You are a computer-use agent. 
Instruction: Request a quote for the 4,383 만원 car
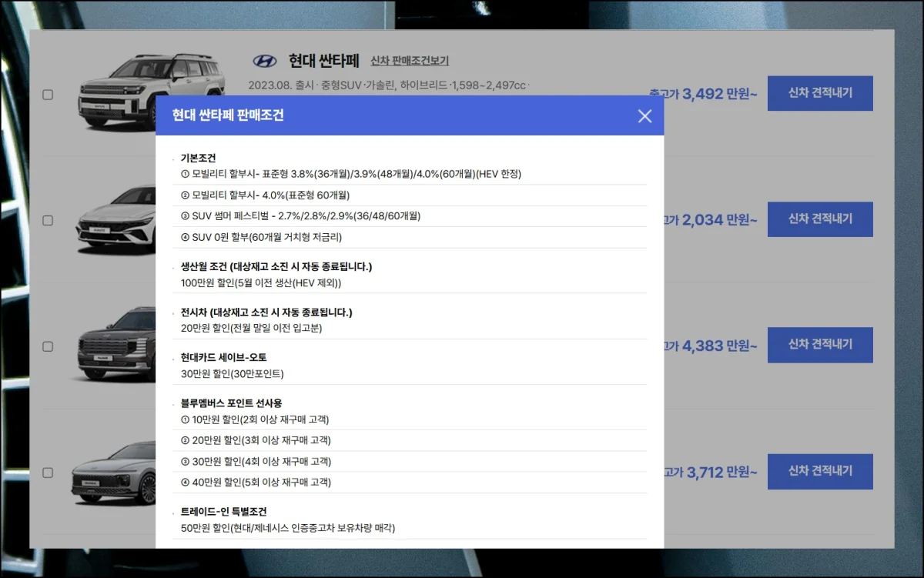point(820,345)
